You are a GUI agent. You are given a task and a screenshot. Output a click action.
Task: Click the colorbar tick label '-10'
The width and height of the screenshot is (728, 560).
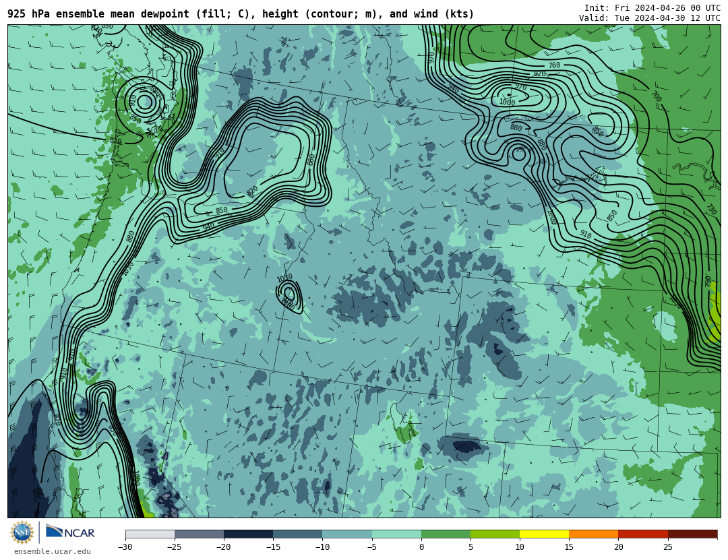[x=322, y=547]
